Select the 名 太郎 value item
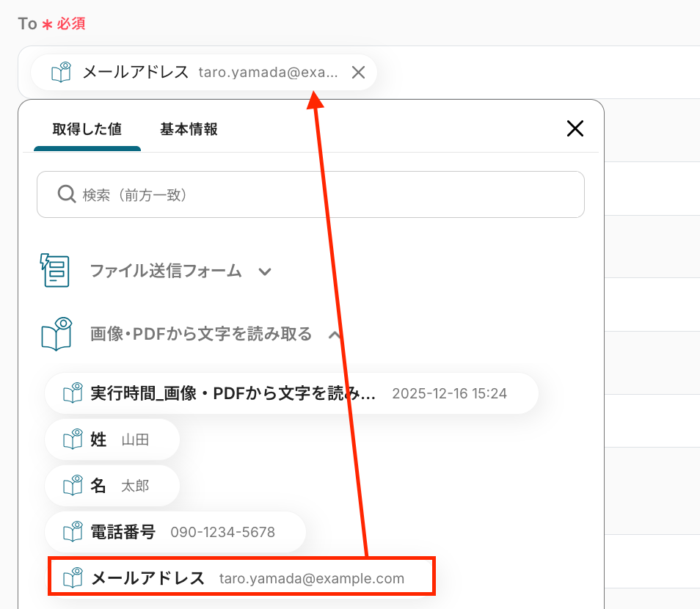This screenshot has width=700, height=609. pyautogui.click(x=112, y=486)
